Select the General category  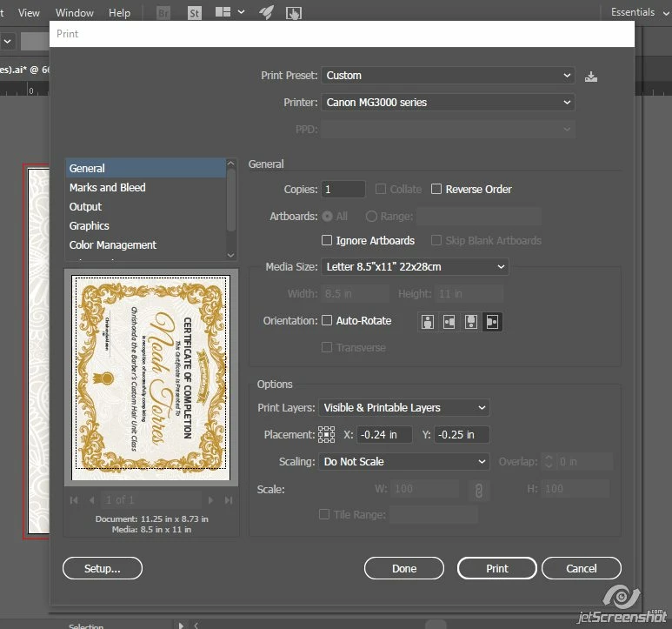click(146, 168)
